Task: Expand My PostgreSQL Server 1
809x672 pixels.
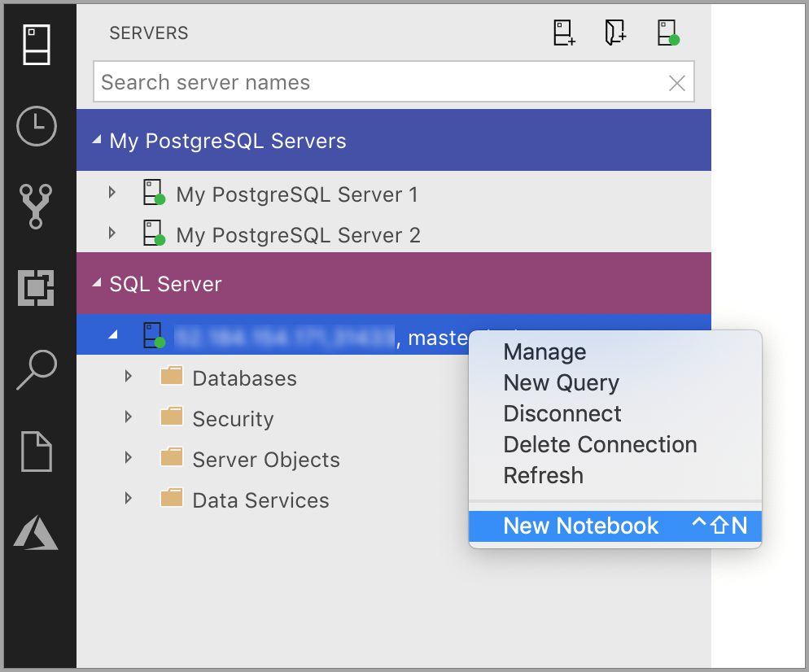Action: coord(112,193)
